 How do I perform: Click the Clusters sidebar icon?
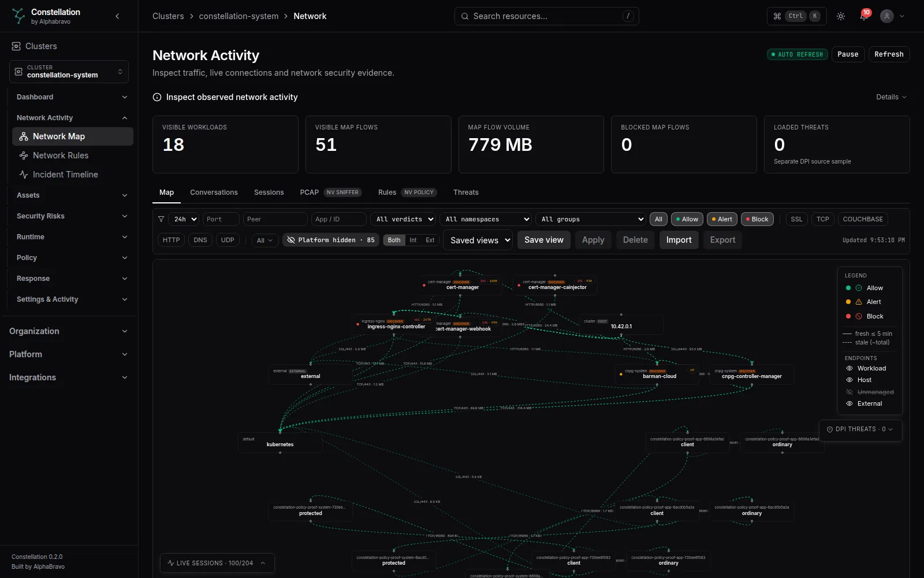[16, 46]
